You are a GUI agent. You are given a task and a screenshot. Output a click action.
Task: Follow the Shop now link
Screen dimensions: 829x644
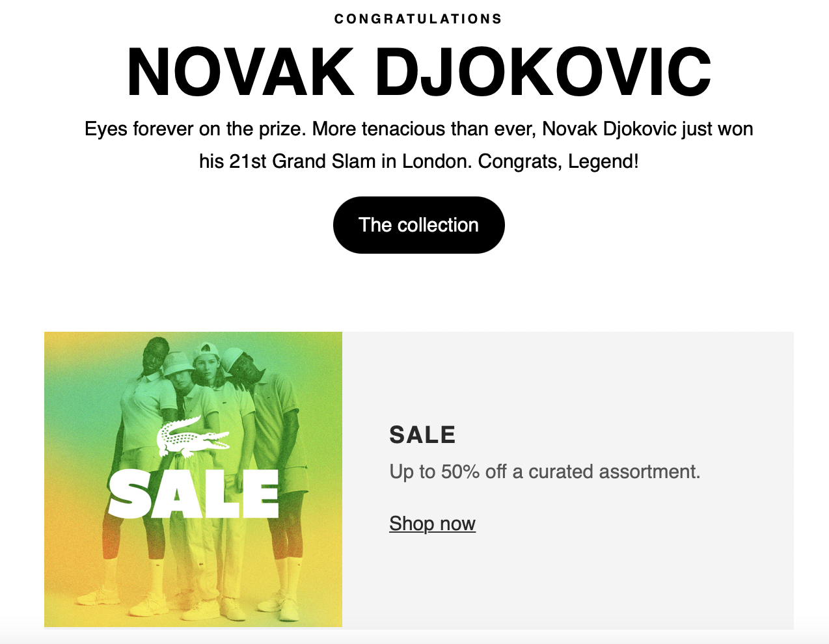coord(432,523)
